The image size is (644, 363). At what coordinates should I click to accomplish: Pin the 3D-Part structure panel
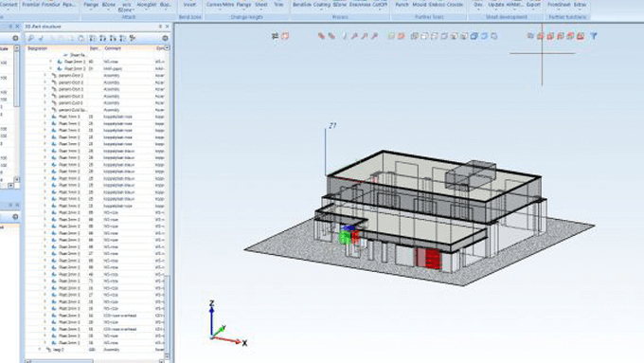pyautogui.click(x=160, y=27)
